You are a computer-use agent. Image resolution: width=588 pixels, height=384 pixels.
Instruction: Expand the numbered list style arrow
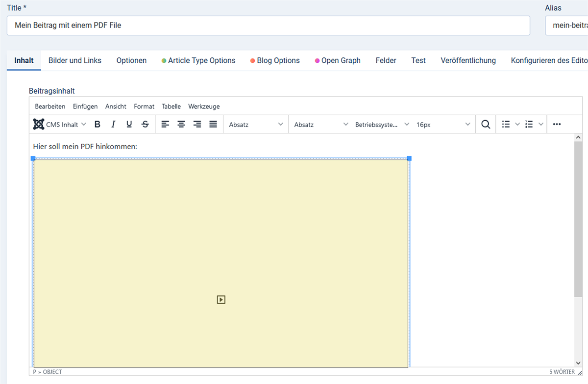pyautogui.click(x=541, y=125)
